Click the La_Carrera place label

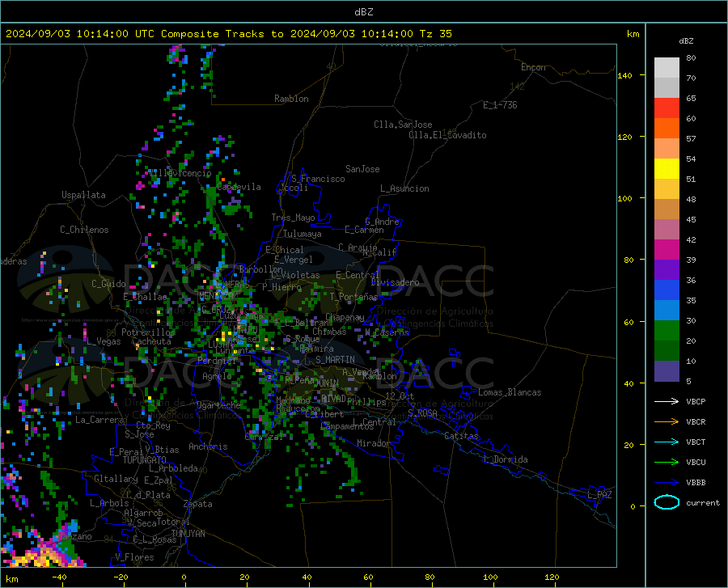[x=99, y=420]
